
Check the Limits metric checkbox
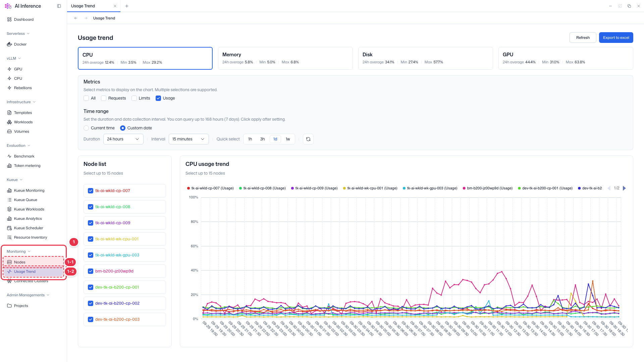click(134, 98)
